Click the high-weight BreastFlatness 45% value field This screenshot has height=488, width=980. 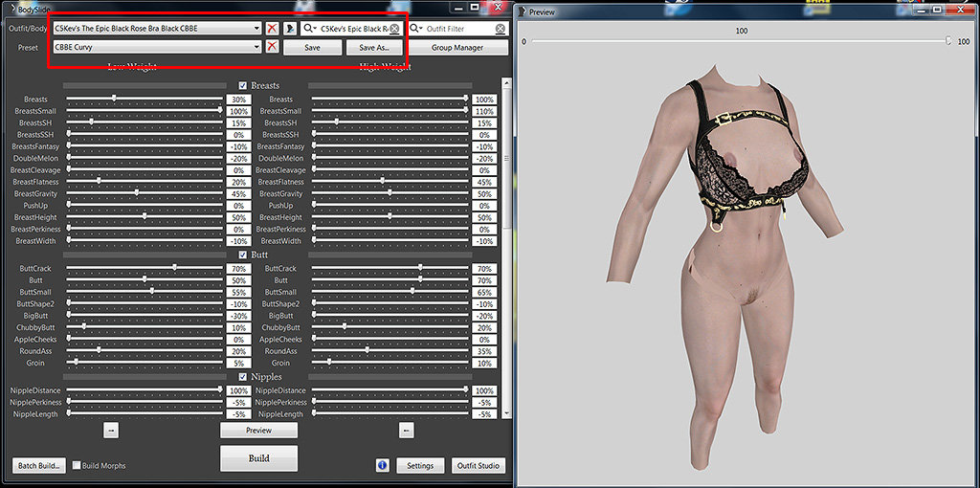click(484, 183)
